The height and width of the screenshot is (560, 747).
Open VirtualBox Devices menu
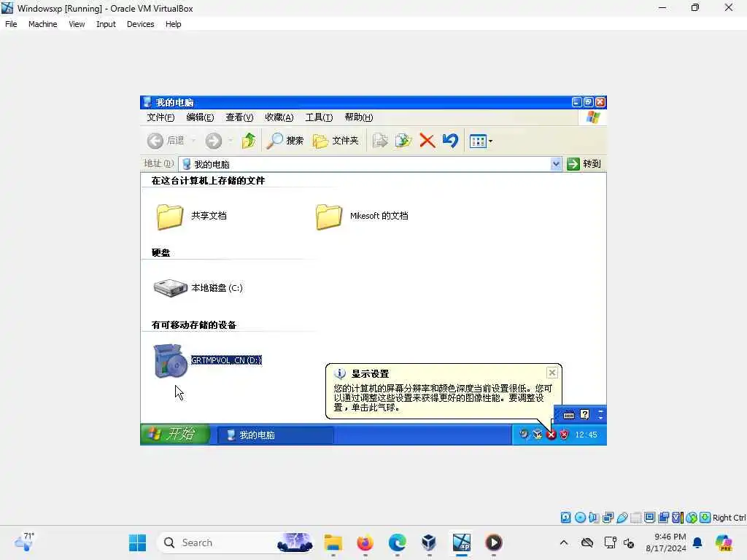click(x=140, y=24)
